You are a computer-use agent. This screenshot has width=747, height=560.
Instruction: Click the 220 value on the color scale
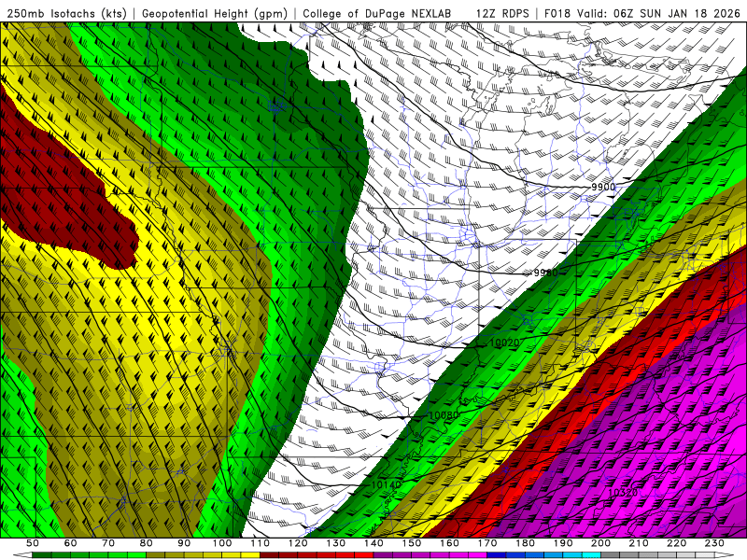point(676,543)
